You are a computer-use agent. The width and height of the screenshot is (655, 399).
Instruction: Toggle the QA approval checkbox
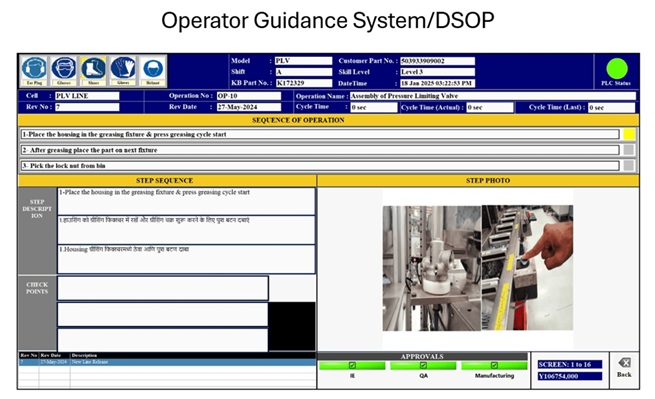423,366
